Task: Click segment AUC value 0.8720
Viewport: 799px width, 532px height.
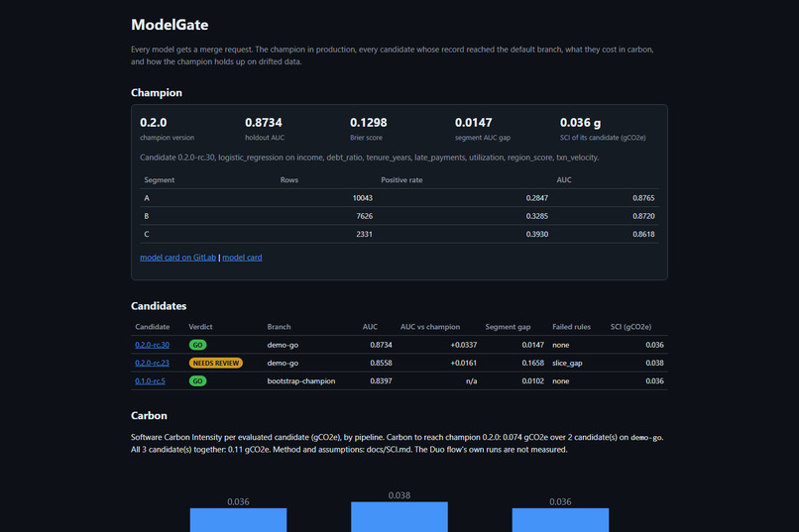Action: 643,216
